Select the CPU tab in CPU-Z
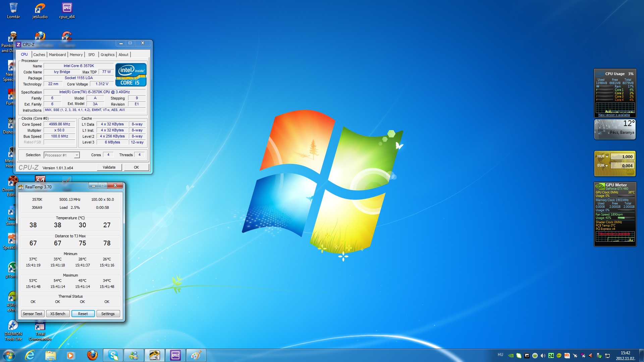Viewport: 644px width, 362px height. (x=24, y=54)
